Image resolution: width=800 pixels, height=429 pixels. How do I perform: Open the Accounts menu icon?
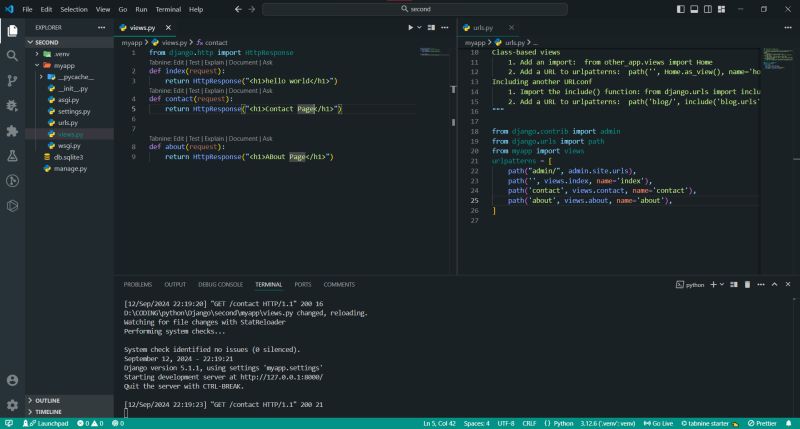pyautogui.click(x=12, y=381)
